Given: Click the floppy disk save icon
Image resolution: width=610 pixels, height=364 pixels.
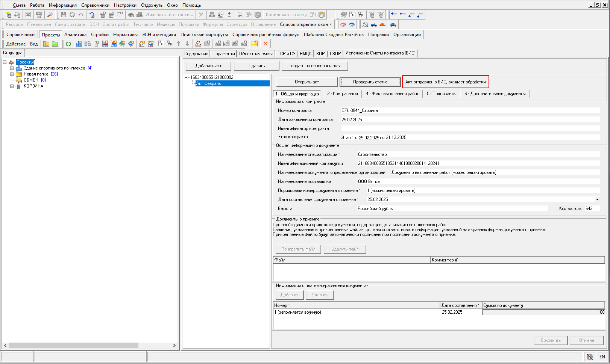Looking at the screenshot, I should coord(63,15).
